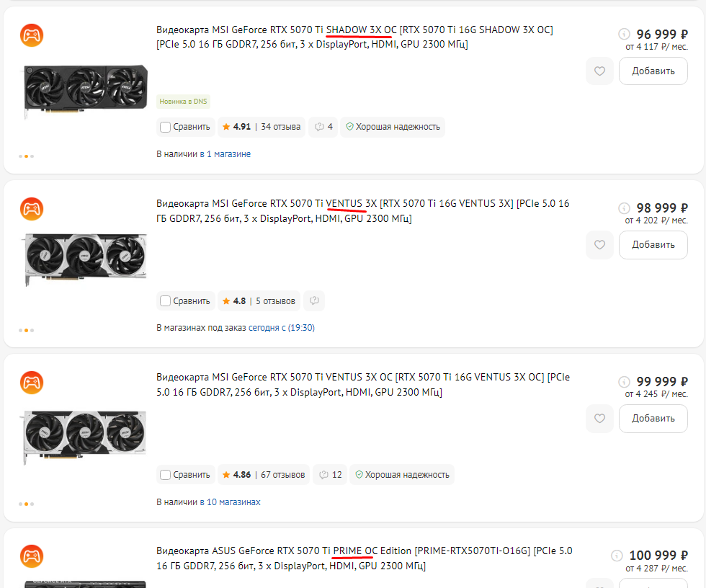This screenshot has width=706, height=588.
Task: Favorite the VENTUS 3X OC card with heart
Action: tap(599, 419)
